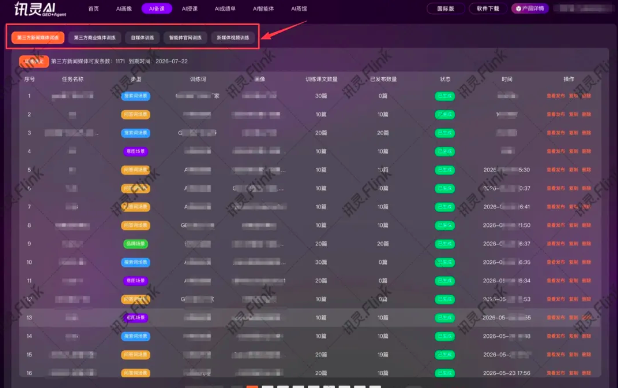
Task: Switch to the 国际版 version
Action: coord(445,8)
